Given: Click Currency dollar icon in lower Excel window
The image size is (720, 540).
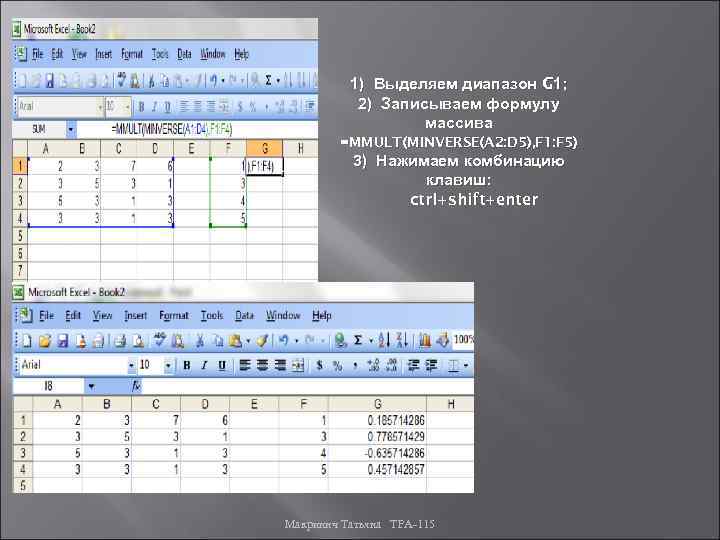Looking at the screenshot, I should (320, 366).
